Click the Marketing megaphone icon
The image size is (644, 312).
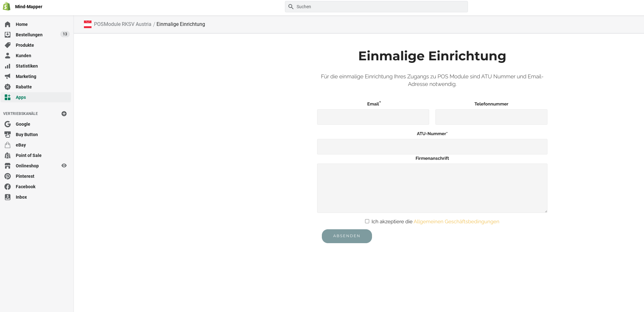tap(8, 76)
